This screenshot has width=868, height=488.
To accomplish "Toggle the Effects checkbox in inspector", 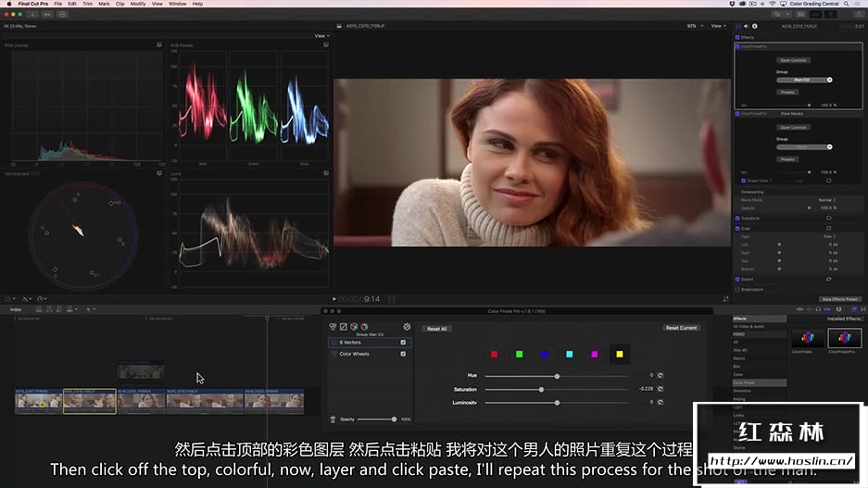I will click(737, 37).
